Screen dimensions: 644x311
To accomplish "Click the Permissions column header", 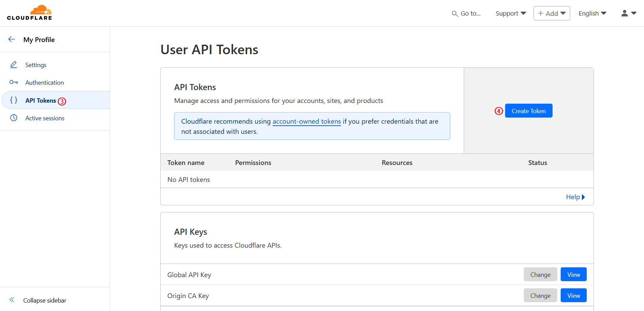I will [x=253, y=163].
